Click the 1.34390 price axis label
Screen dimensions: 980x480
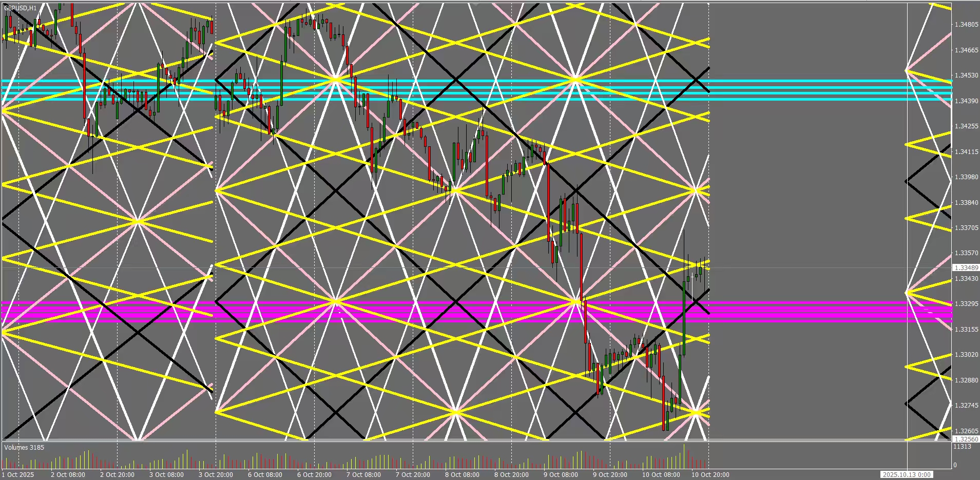click(966, 101)
